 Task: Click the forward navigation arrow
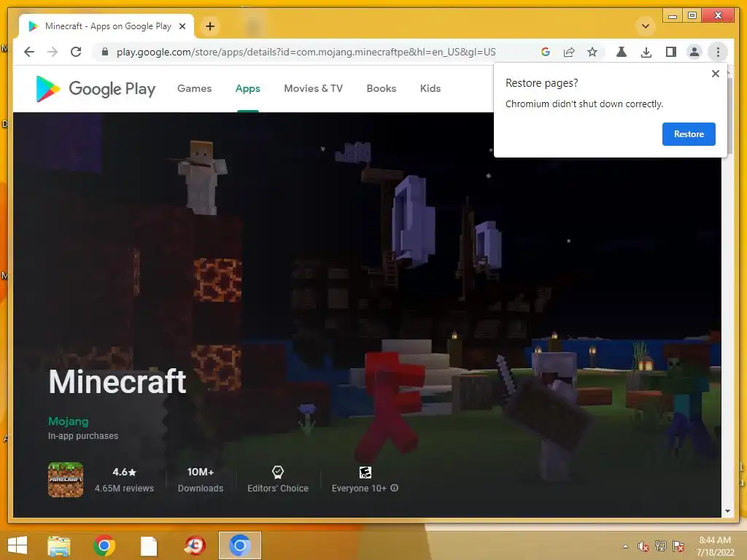(x=53, y=52)
